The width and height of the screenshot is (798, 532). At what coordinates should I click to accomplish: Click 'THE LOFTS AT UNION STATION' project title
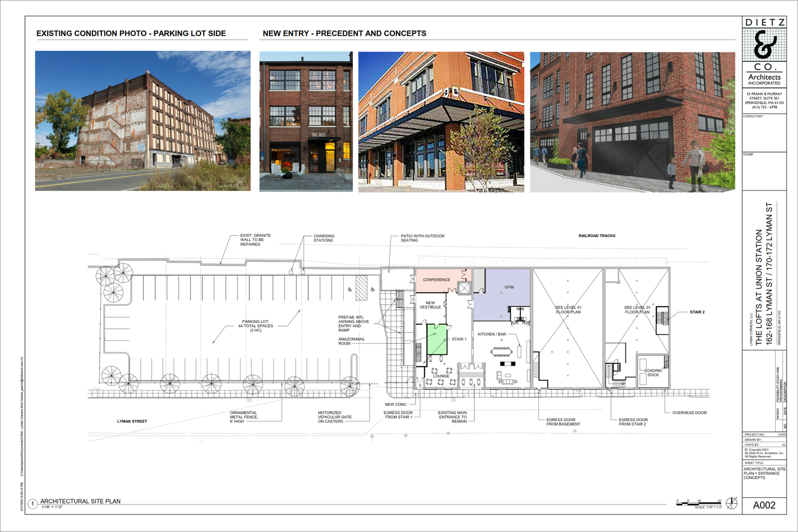coord(759,287)
